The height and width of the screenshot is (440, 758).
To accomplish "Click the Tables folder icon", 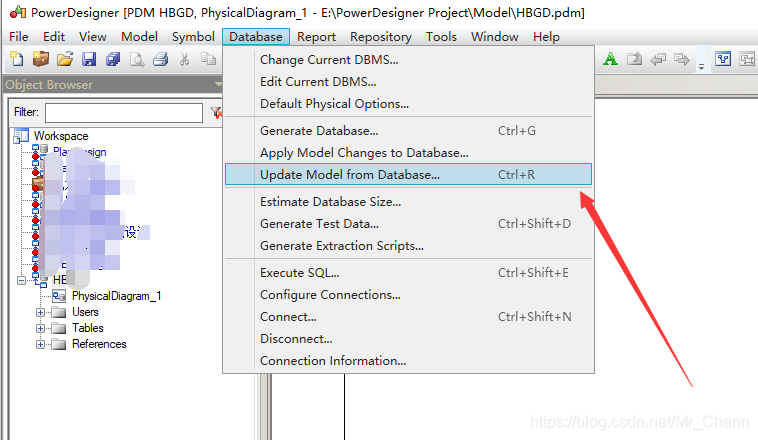I will pos(58,328).
